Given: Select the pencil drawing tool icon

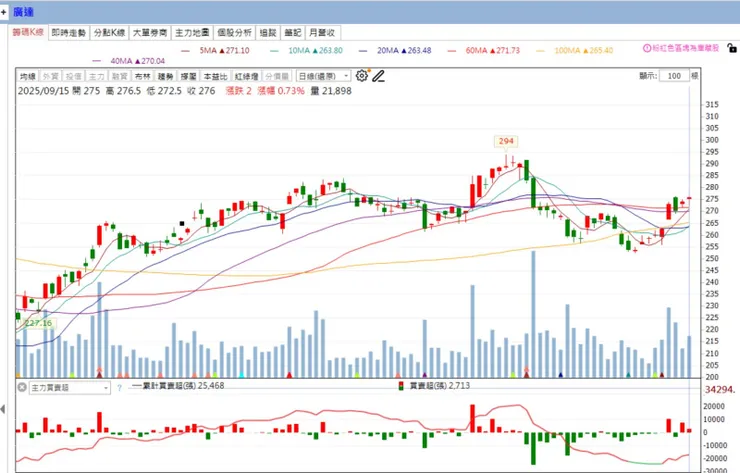Looking at the screenshot, I should coord(378,76).
